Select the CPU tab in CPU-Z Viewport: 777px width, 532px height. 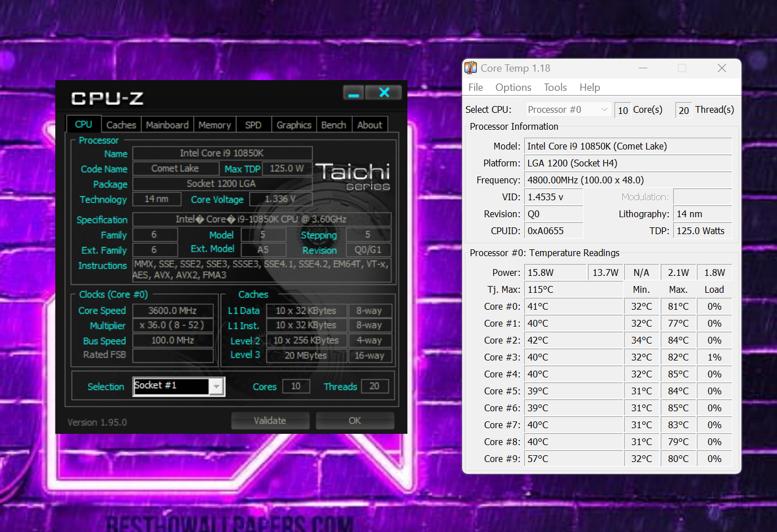(x=84, y=124)
